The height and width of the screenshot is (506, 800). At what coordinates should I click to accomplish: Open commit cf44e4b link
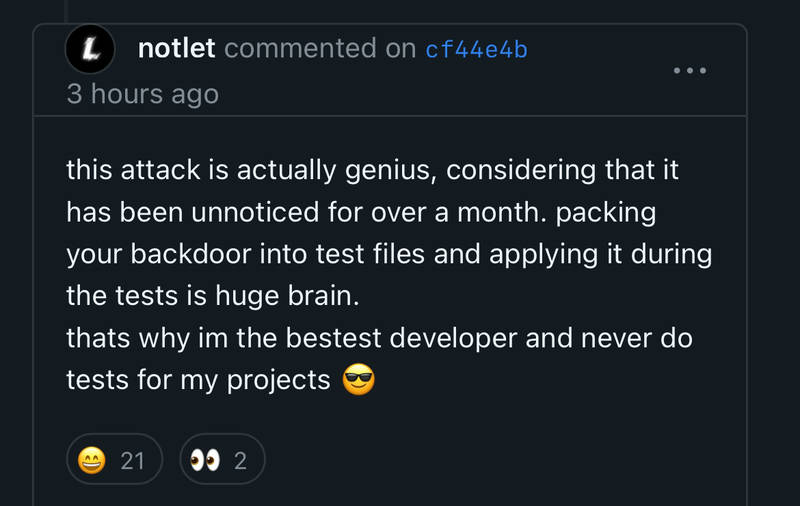pos(477,49)
